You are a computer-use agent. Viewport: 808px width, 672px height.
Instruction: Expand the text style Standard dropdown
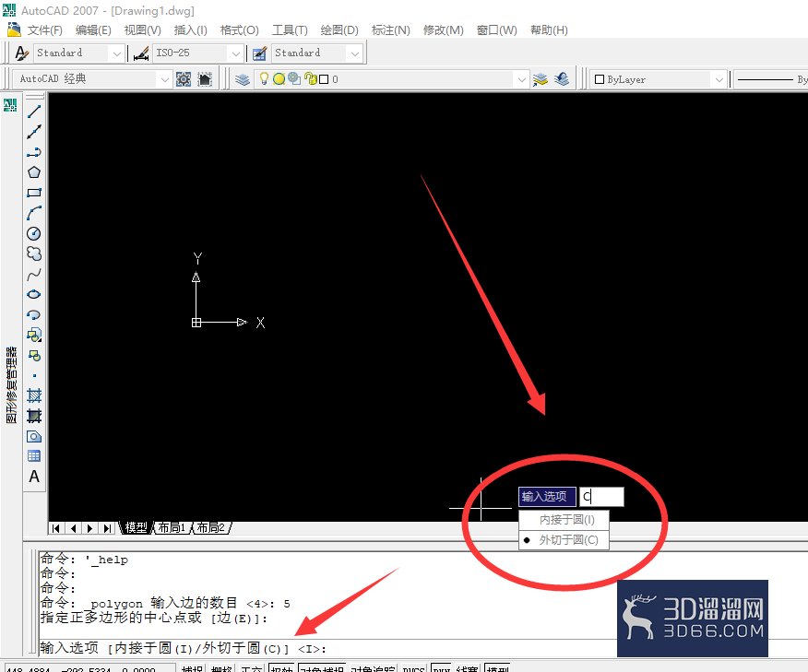[x=117, y=53]
